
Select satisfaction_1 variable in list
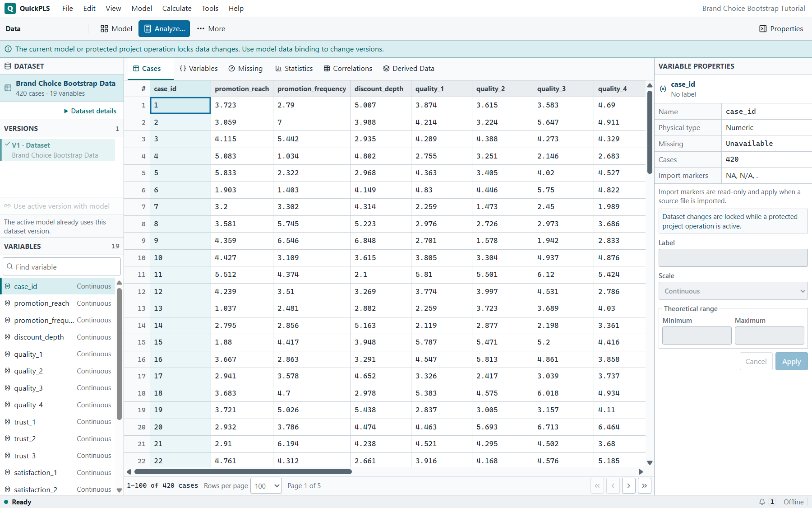(58, 472)
